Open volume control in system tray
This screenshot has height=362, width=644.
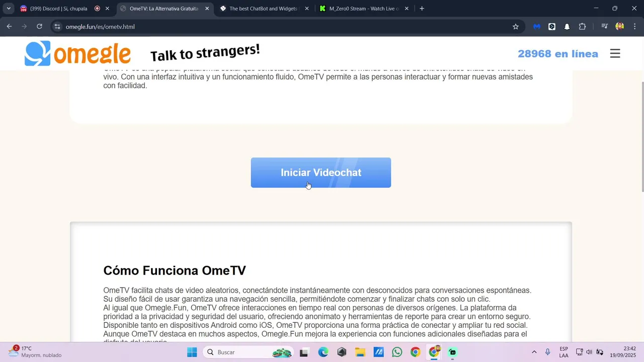click(589, 352)
